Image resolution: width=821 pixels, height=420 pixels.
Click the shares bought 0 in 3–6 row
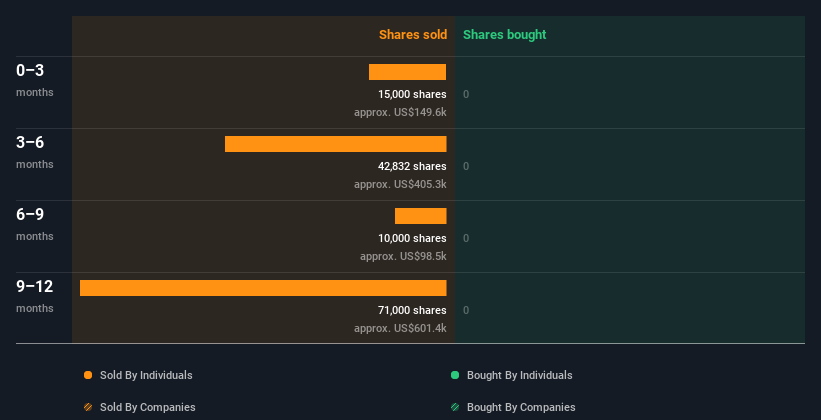466,166
